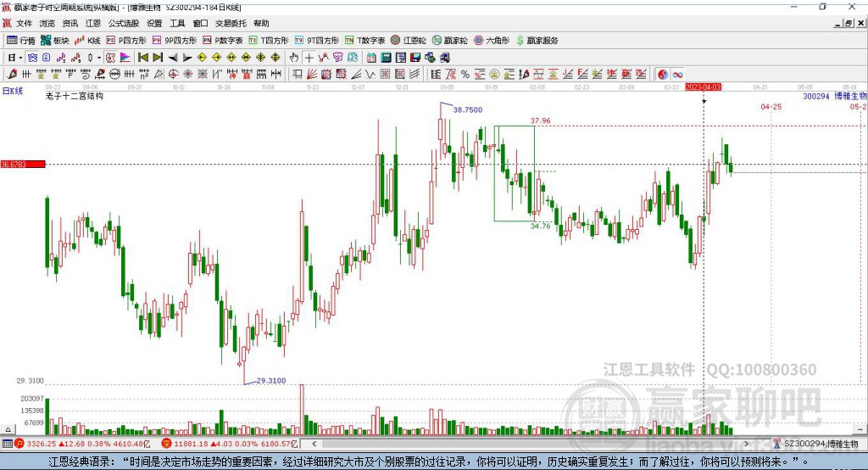
Task: Open the 六角形 hexagon tool
Action: coord(492,41)
